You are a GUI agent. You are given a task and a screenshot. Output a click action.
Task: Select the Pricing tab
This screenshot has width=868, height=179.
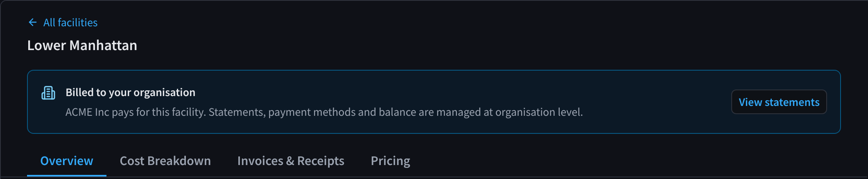pos(390,161)
